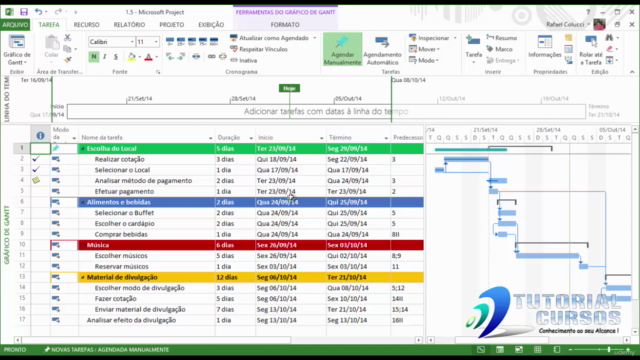Switch to the EXIBIÇÃO tab
640x360 pixels.
point(211,24)
